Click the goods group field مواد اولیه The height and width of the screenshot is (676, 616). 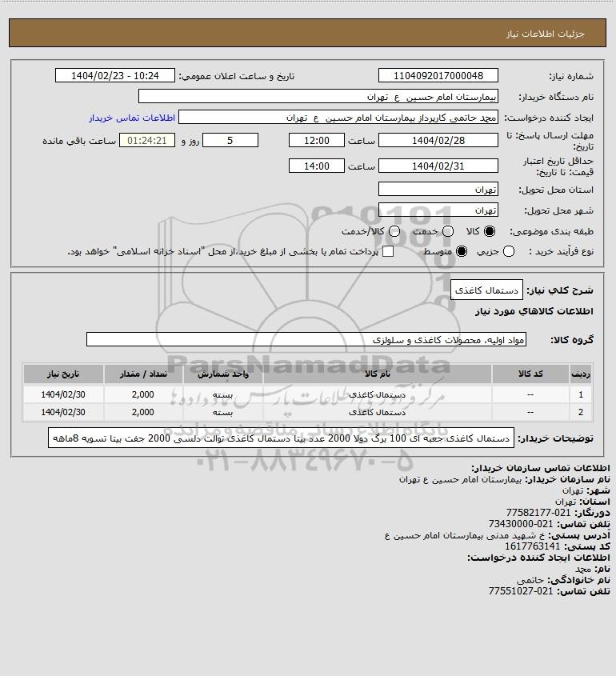pyautogui.click(x=306, y=340)
